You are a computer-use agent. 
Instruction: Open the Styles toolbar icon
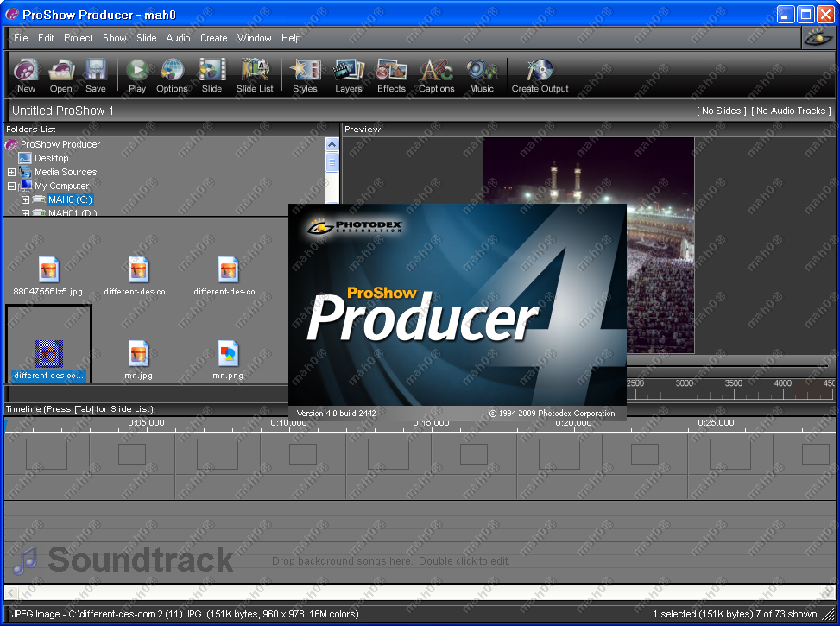pyautogui.click(x=305, y=75)
